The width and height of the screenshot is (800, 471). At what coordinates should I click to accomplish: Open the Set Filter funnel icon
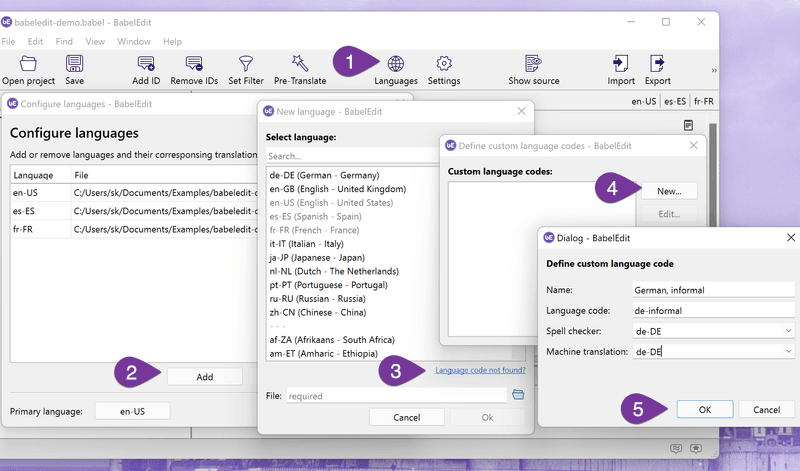246,64
